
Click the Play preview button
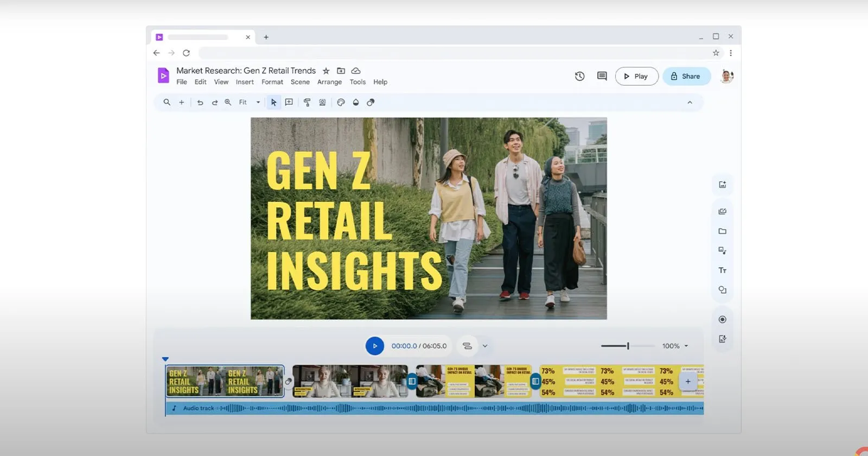[x=636, y=77]
